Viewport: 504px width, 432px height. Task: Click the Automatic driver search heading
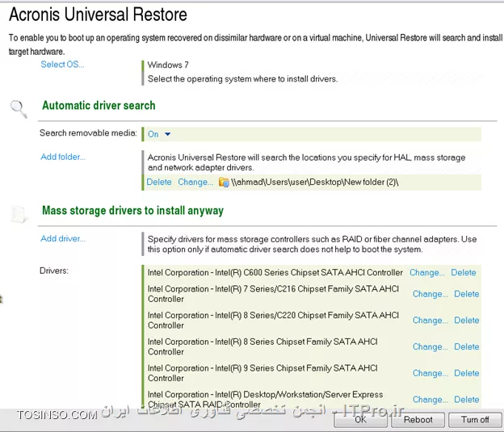[x=99, y=106]
